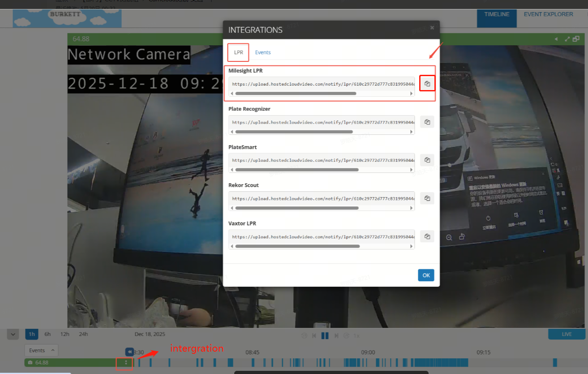Copy the Milesight LPR URL
This screenshot has width=588, height=374.
pyautogui.click(x=427, y=84)
